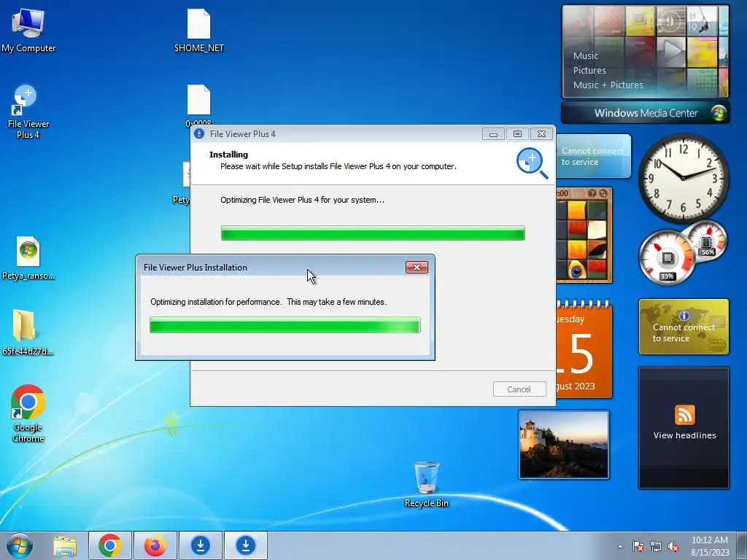The image size is (747, 560).
Task: Click the File Viewer Plus magnifier logo
Action: point(532,163)
